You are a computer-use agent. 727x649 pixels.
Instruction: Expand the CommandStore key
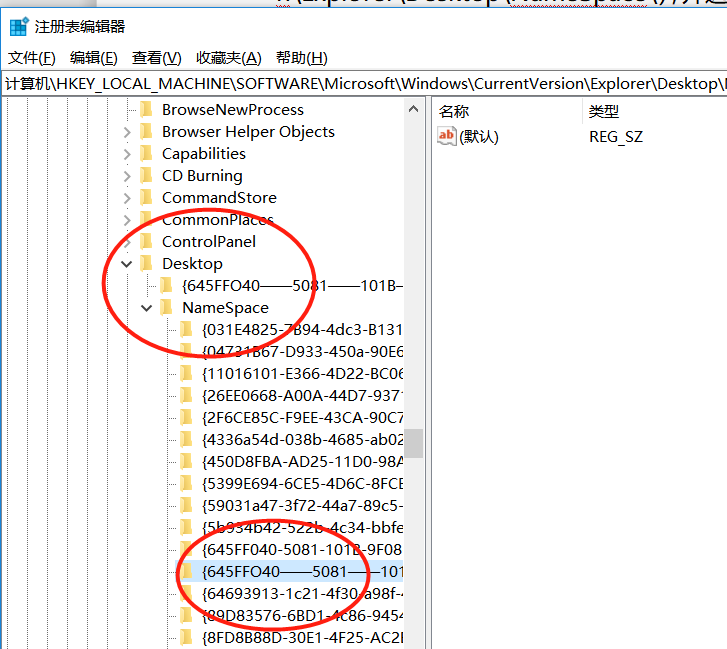click(x=127, y=198)
